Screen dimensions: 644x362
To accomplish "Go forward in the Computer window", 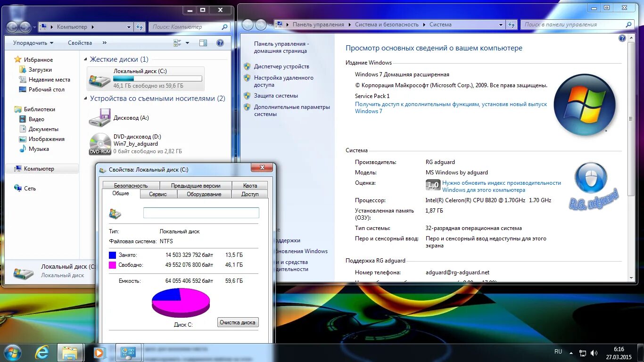I will (x=25, y=27).
